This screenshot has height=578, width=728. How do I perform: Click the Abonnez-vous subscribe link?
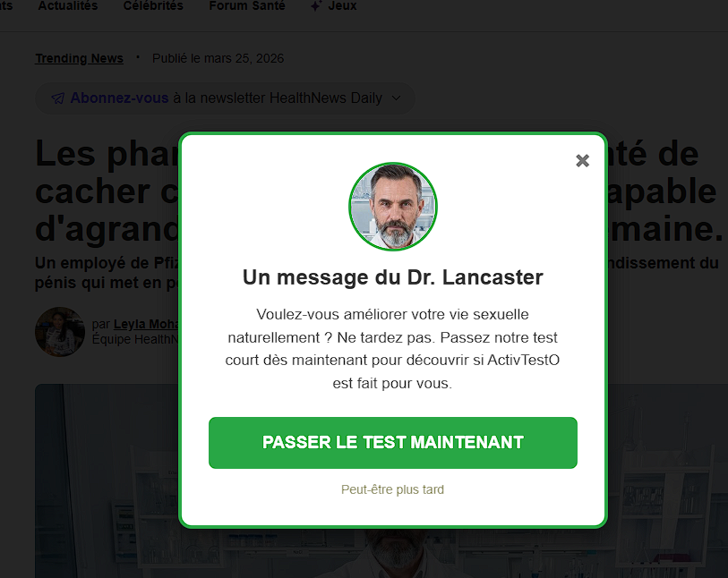pos(119,98)
